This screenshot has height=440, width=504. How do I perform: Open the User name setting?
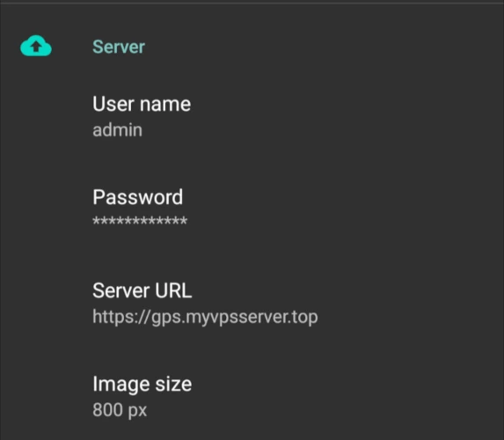(x=252, y=116)
